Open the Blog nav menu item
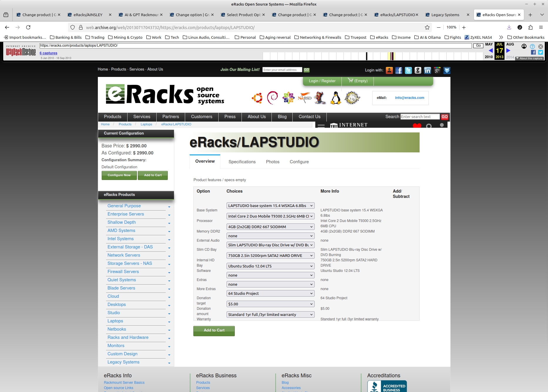 (282, 117)
